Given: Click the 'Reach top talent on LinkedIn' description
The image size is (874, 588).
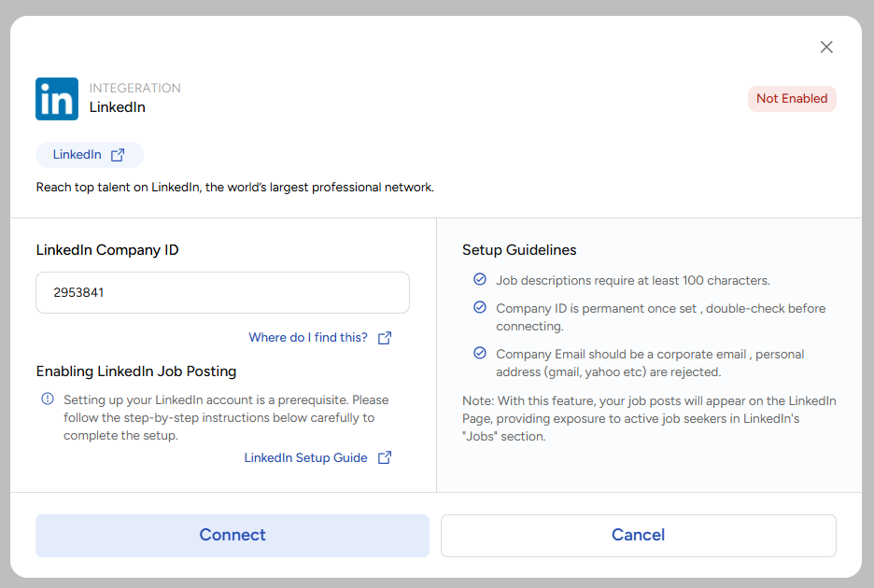Looking at the screenshot, I should pyautogui.click(x=234, y=188).
